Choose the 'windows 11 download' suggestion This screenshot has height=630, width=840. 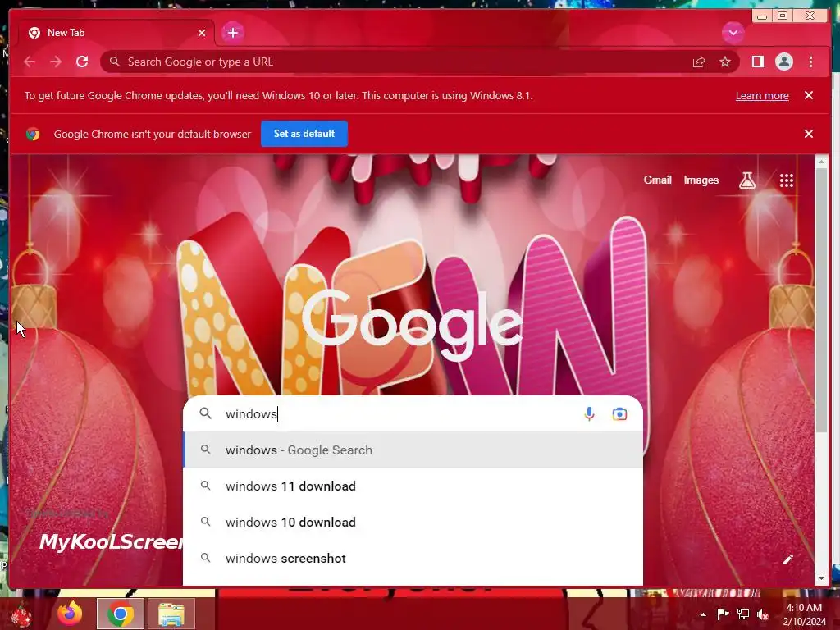[x=413, y=486]
